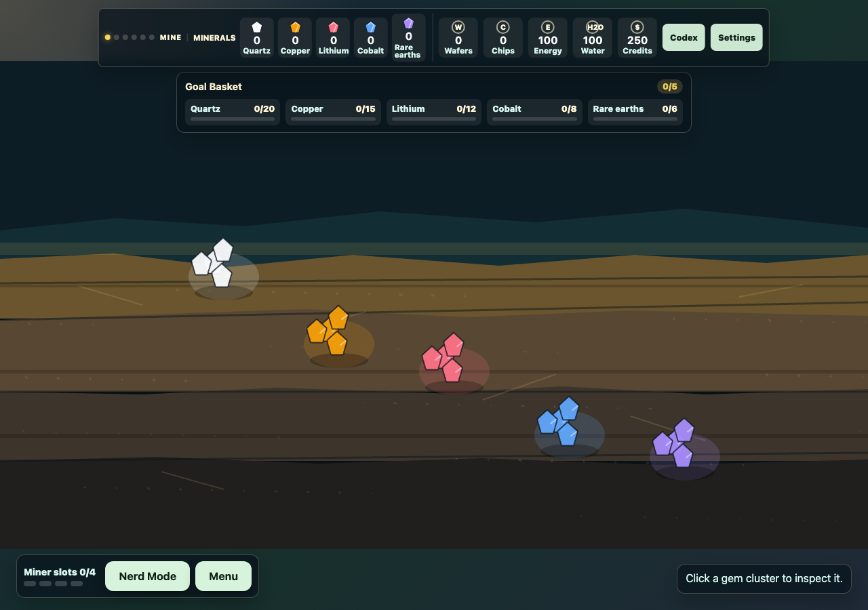Open the Menu button
This screenshot has width=868, height=610.
(223, 576)
